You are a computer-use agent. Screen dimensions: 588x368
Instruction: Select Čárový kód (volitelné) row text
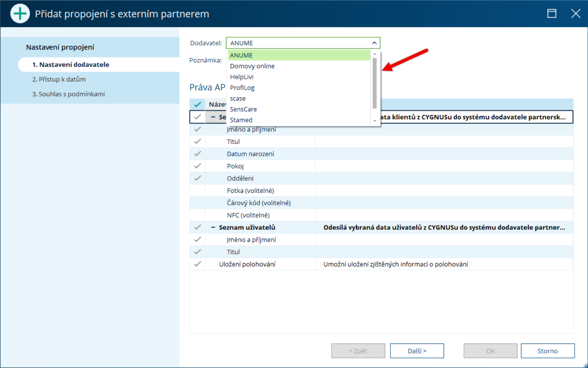click(x=259, y=203)
